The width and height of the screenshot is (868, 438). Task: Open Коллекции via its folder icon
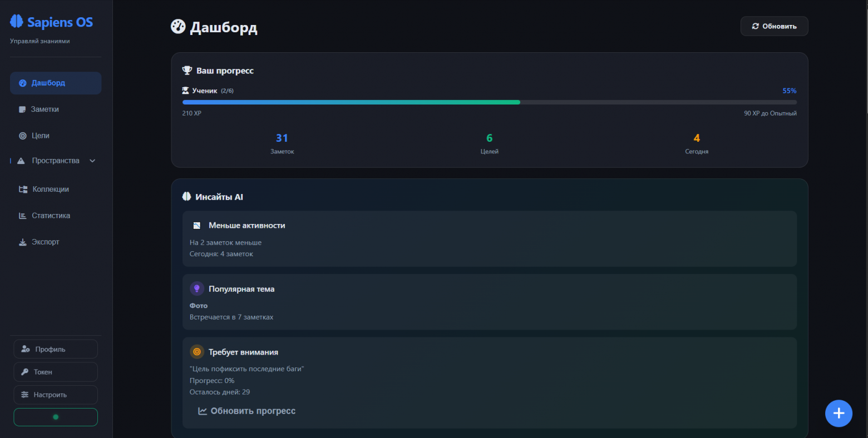point(23,190)
